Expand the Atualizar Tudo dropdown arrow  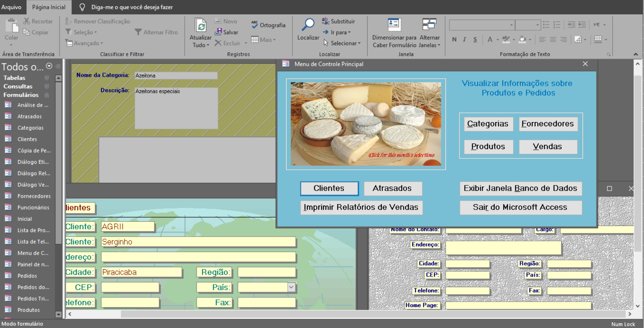(208, 45)
